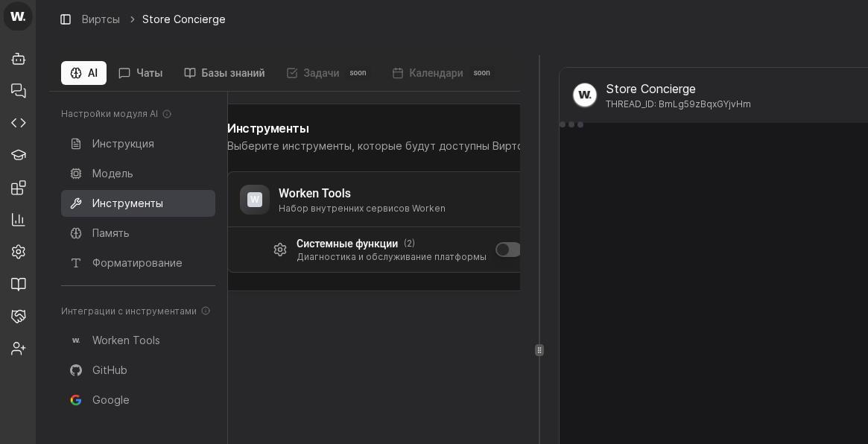Expand the Worken Tools integration card
Image resolution: width=868 pixels, height=444 pixels.
pyautogui.click(x=374, y=199)
